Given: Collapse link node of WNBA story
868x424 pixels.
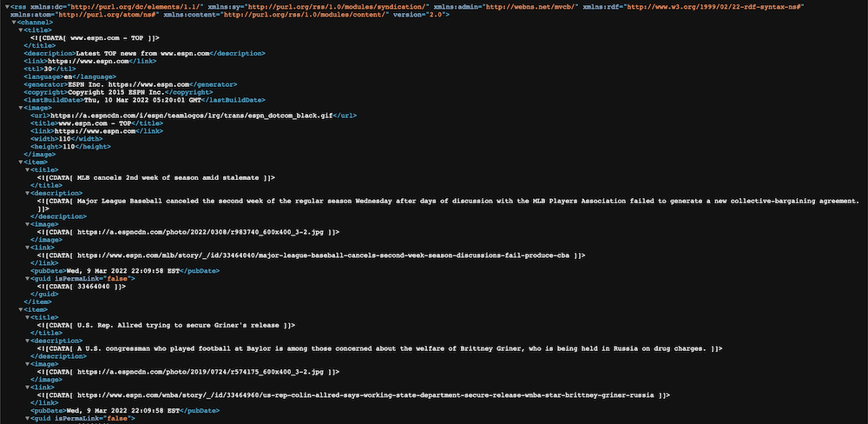Looking at the screenshot, I should (x=27, y=387).
